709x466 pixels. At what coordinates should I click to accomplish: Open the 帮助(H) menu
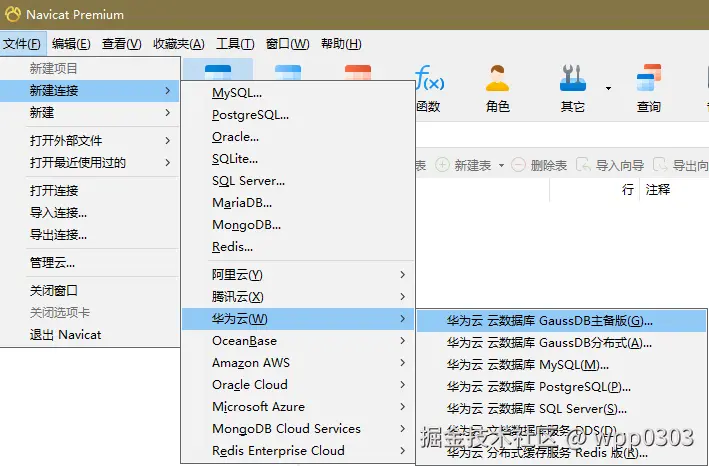[341, 44]
